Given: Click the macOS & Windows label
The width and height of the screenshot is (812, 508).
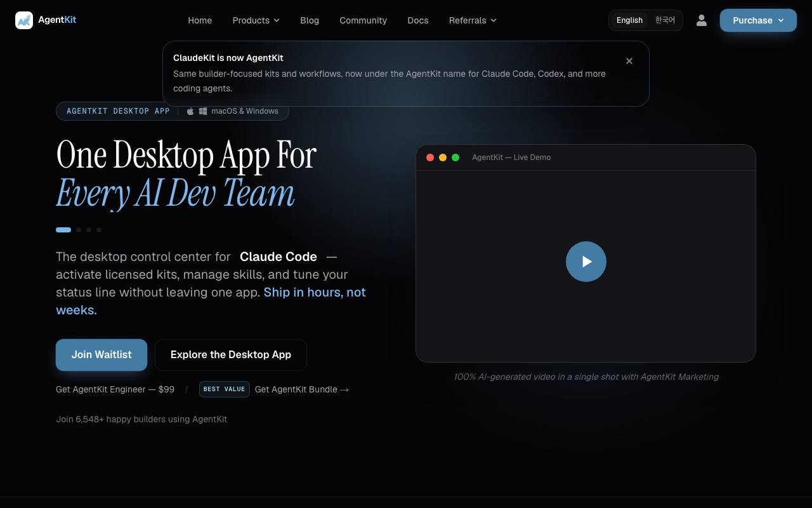Looking at the screenshot, I should tap(245, 111).
